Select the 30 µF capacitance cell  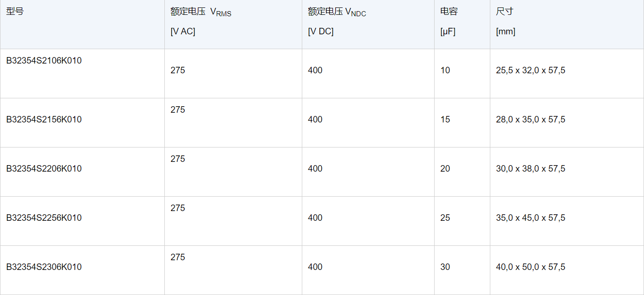click(x=445, y=267)
